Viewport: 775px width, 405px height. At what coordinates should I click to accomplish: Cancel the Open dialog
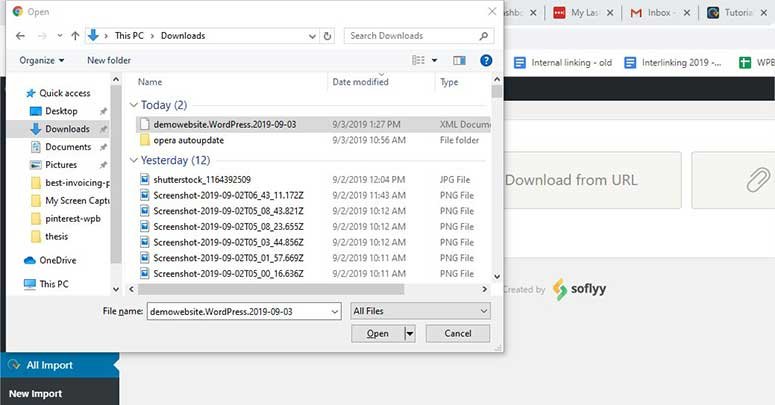pos(458,333)
